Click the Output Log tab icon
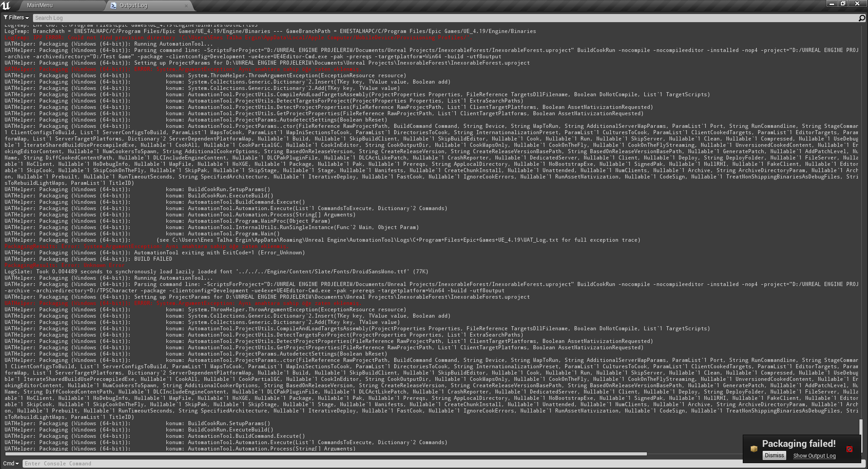 click(113, 5)
